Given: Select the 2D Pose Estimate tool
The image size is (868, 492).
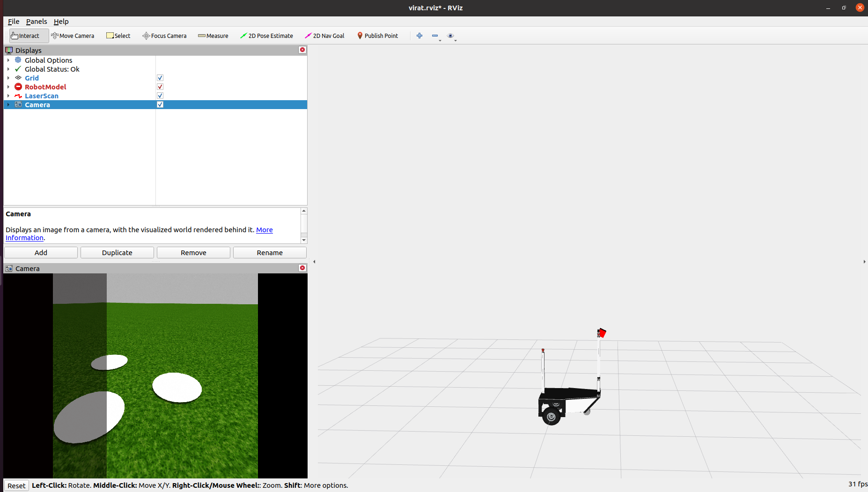Looking at the screenshot, I should (266, 36).
